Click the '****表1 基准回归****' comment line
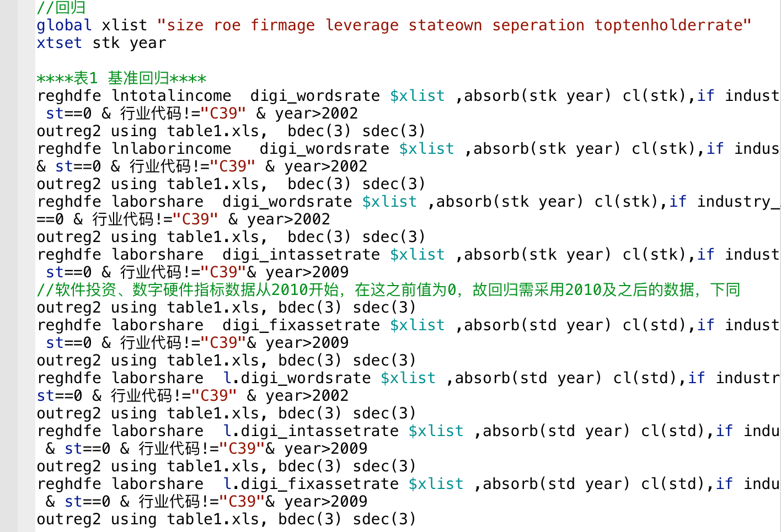 121,78
